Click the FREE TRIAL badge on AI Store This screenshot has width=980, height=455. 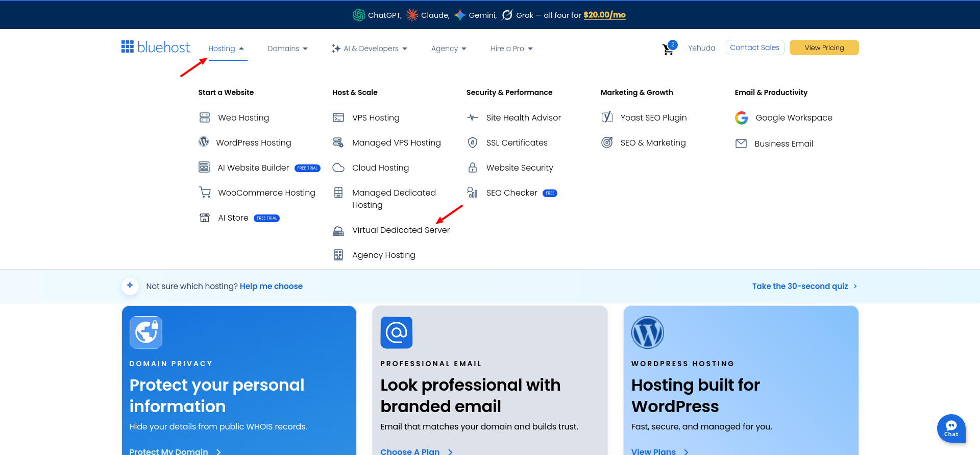[266, 218]
